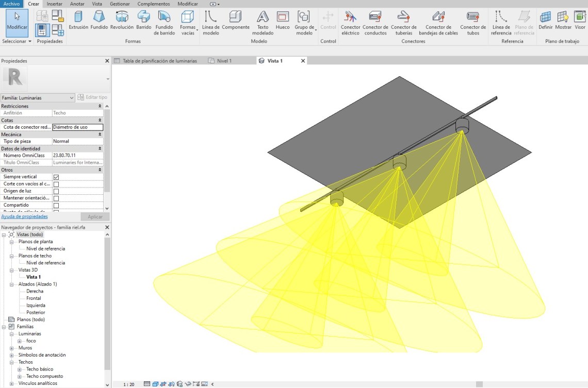
Task: Click the Línea de referencia tool
Action: 501,23
